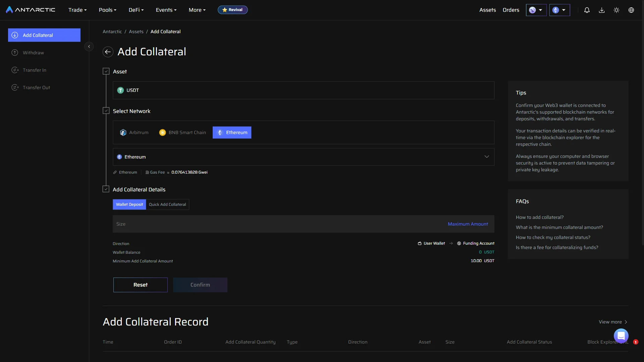This screenshot has width=644, height=362.
Task: Click the download app icon
Action: coord(602,10)
